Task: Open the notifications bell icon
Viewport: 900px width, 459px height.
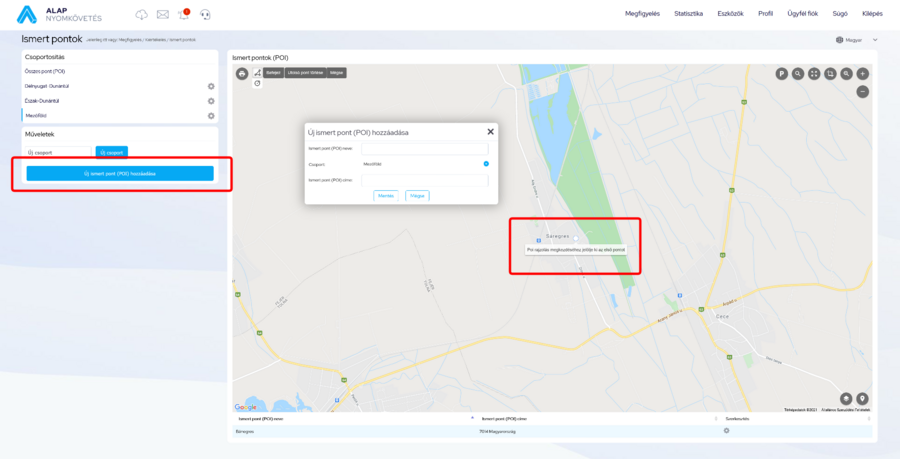Action: (183, 14)
